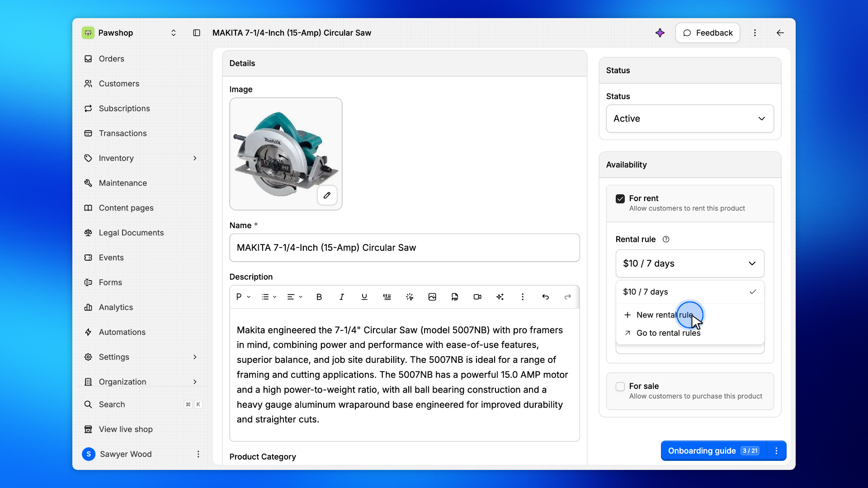
Task: Open Sawyer Wood account options dots
Action: 198,454
